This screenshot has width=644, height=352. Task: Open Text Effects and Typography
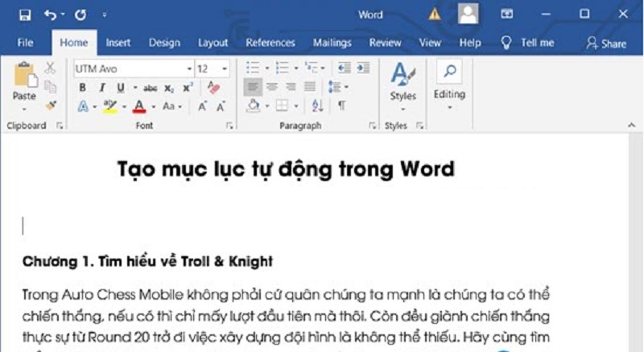pyautogui.click(x=83, y=107)
